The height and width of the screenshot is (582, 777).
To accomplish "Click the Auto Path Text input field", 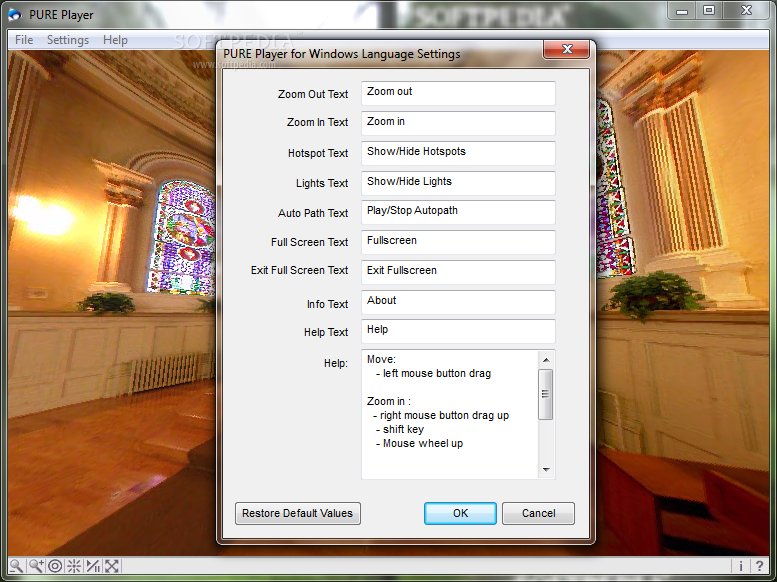I will click(458, 212).
